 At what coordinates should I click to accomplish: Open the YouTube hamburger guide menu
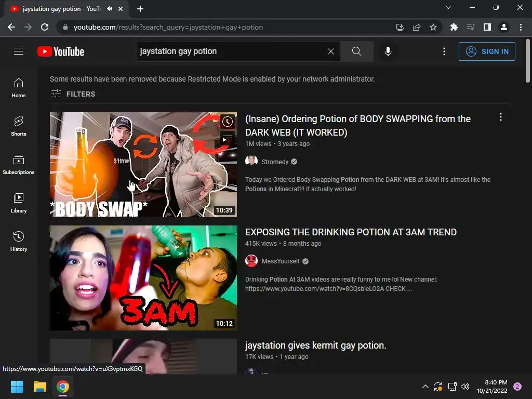(19, 51)
